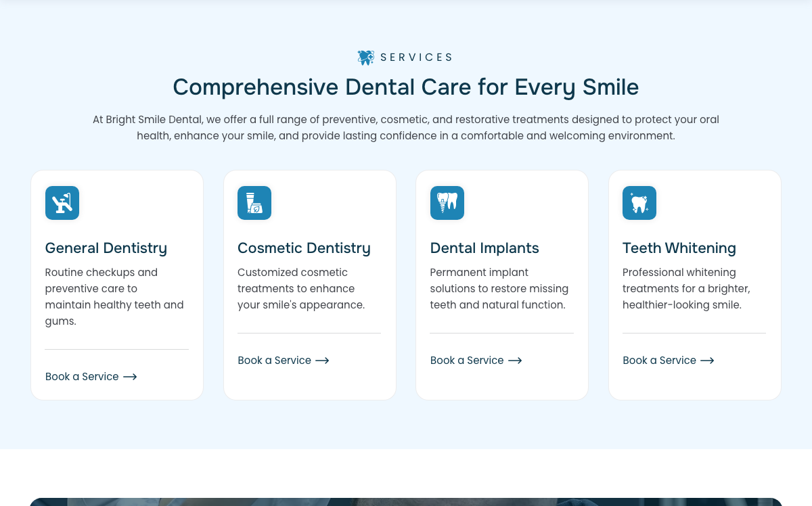Open the General Dentistry heading
Viewport: 812px width, 506px height.
(x=106, y=248)
